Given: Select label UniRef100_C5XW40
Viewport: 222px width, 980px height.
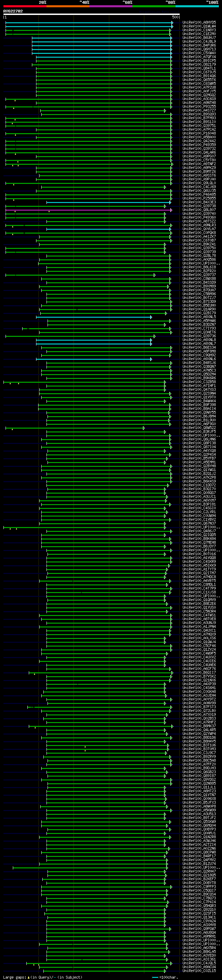Looking at the screenshot, I should pos(199,53).
